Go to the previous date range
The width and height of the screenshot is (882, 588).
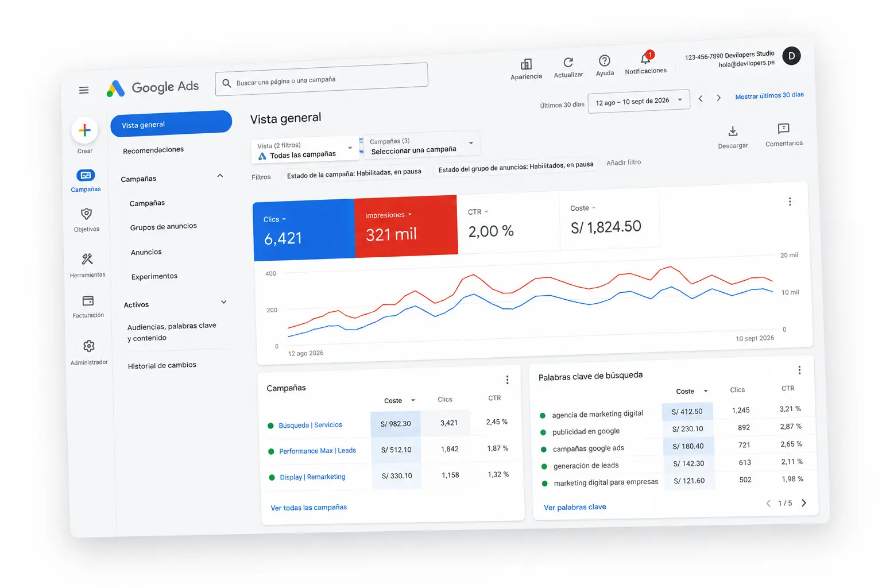tap(701, 99)
